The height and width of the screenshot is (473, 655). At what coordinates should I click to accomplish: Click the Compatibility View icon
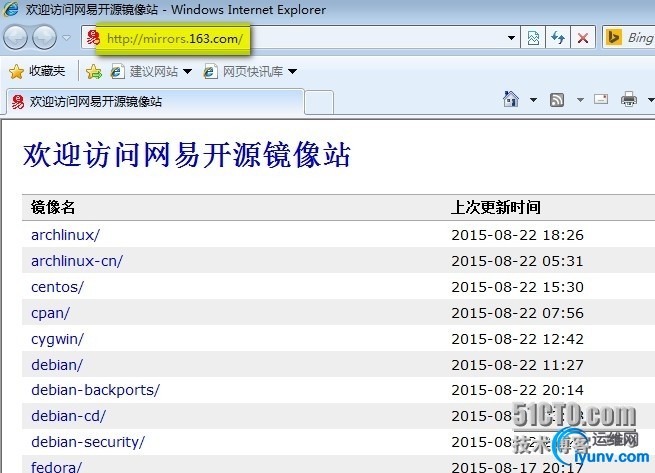click(x=533, y=38)
